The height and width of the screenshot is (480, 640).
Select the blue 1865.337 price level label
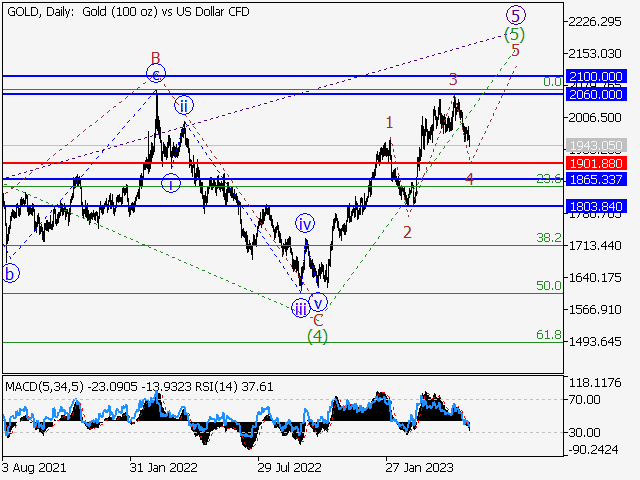click(596, 179)
